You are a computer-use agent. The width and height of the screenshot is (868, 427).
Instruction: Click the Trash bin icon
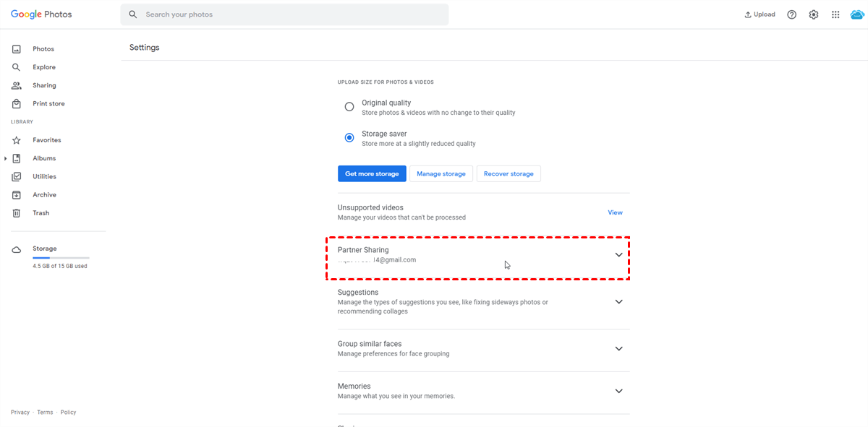click(17, 213)
